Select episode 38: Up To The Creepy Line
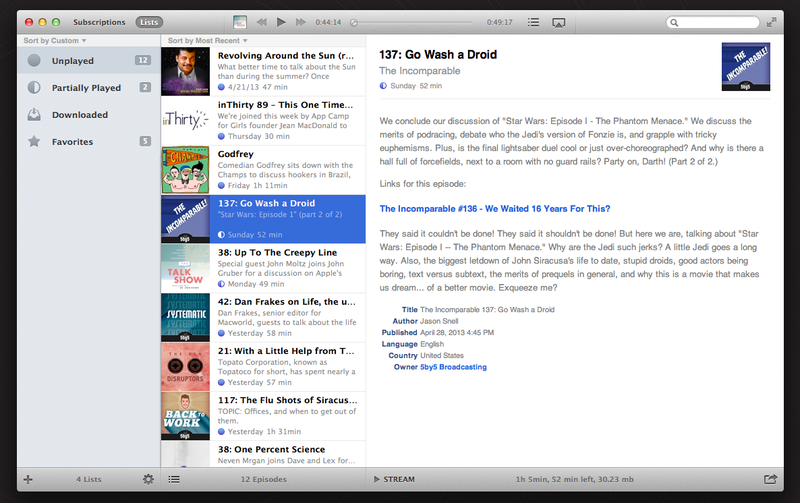 click(x=263, y=268)
